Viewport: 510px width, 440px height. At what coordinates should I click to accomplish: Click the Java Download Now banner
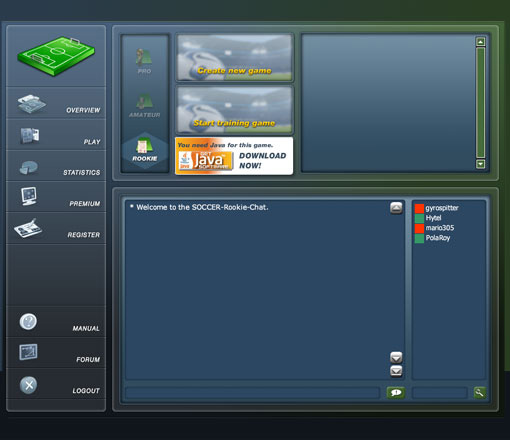(234, 156)
